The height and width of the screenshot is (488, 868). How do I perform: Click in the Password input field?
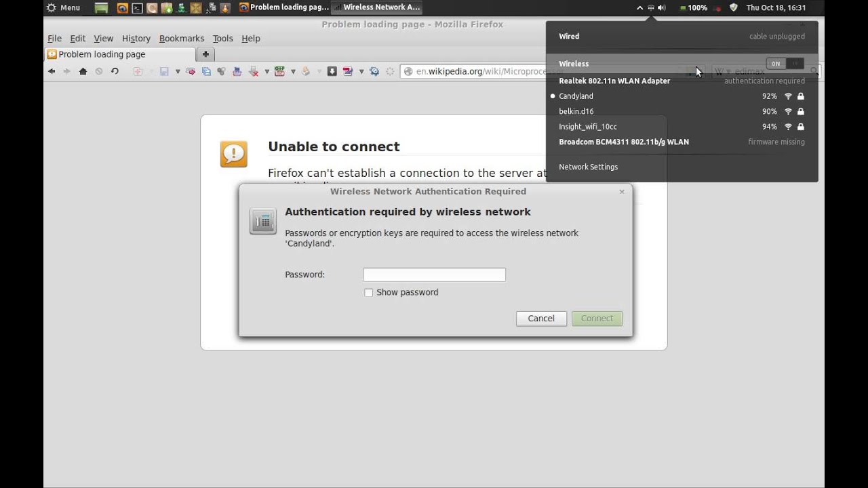point(434,274)
